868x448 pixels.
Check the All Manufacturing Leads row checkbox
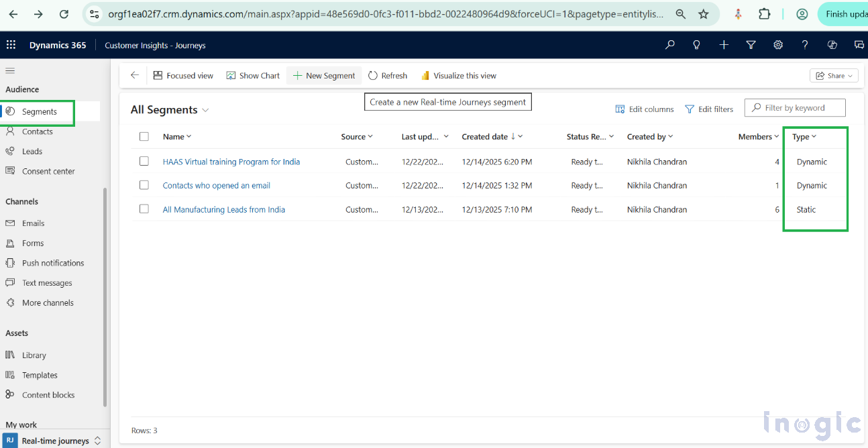[x=144, y=209]
